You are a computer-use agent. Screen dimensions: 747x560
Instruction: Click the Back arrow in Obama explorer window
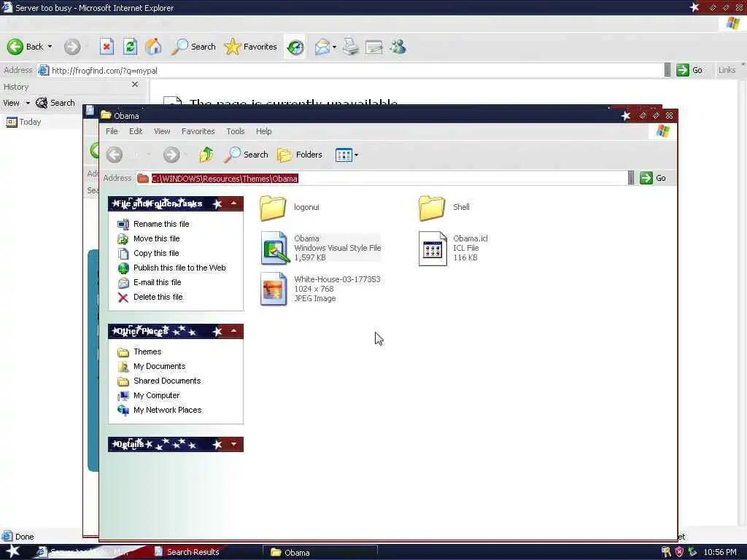(115, 155)
